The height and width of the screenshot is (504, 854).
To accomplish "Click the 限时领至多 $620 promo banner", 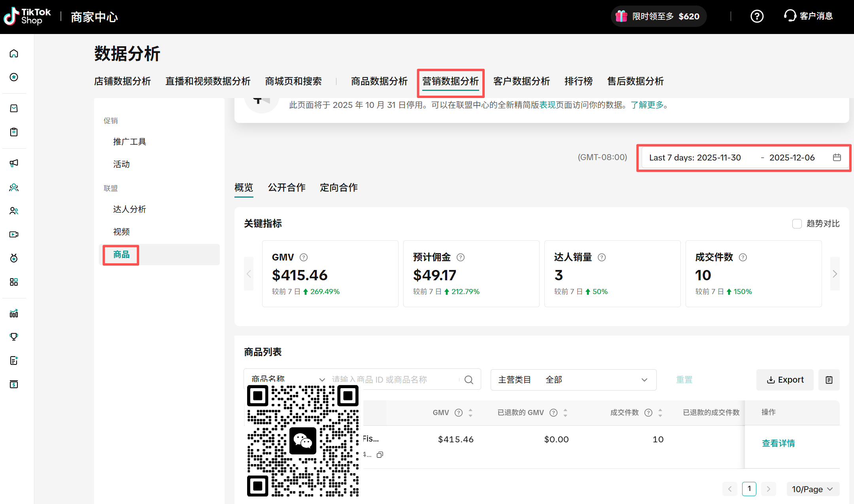I will point(659,16).
